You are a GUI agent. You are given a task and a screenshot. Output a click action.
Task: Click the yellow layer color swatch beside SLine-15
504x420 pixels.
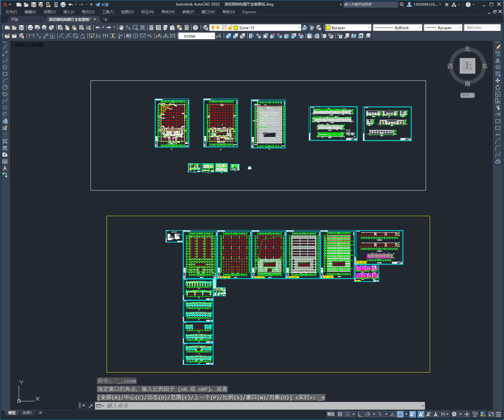pos(236,28)
